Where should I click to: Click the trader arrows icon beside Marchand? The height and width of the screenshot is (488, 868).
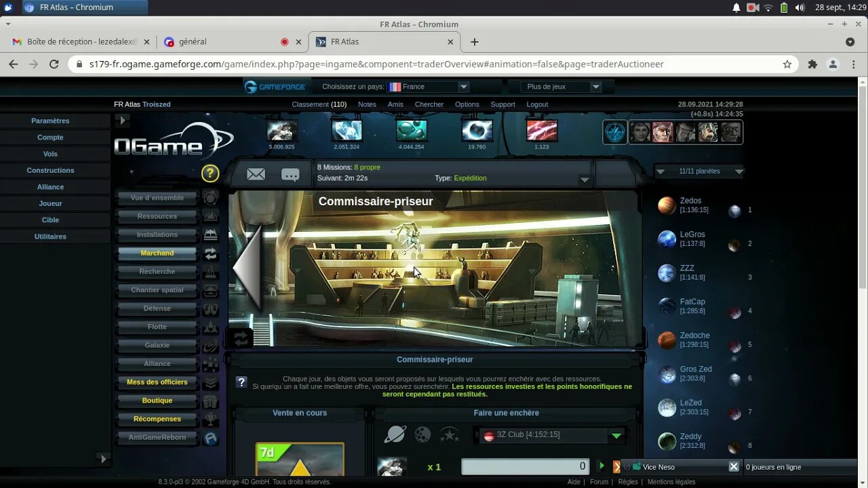click(x=211, y=253)
